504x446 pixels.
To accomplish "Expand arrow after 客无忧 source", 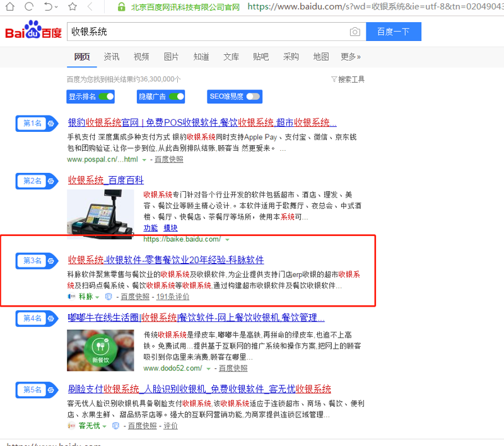I will coord(104,426).
